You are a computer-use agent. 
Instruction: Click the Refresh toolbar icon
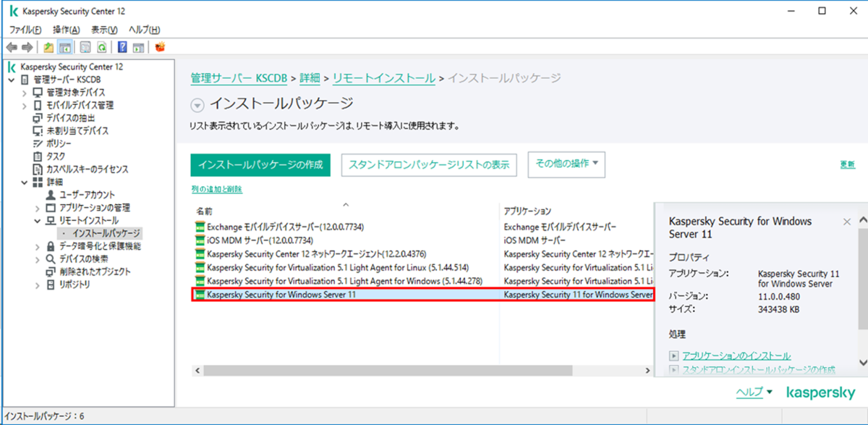(102, 47)
